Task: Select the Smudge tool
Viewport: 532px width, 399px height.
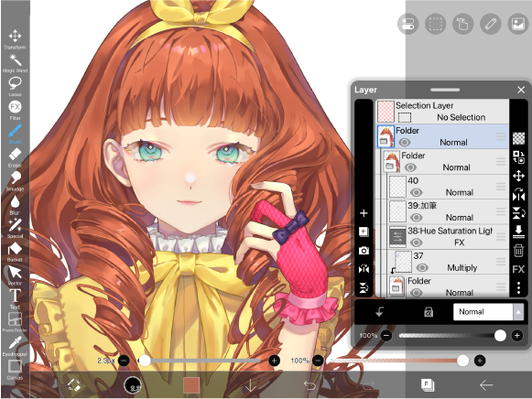Action: coord(15,181)
